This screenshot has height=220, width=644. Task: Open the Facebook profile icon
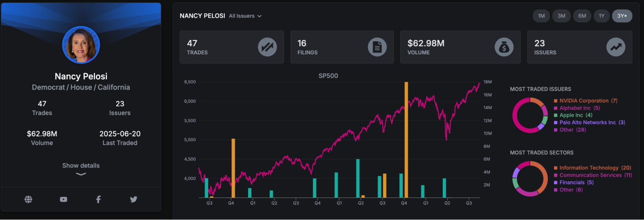99,199
